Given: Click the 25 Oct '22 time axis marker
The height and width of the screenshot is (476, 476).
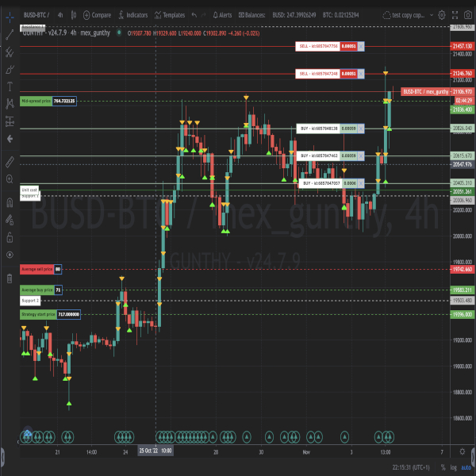Looking at the screenshot, I should pyautogui.click(x=148, y=451).
